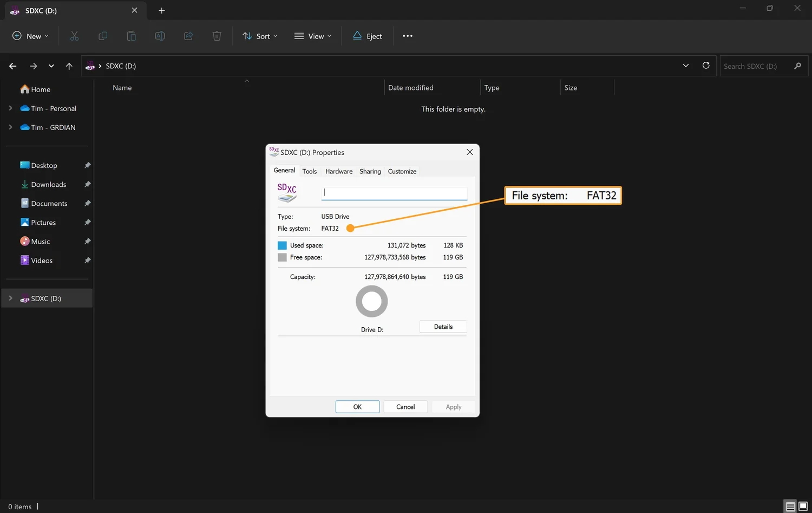Apply changes with the Apply button
The width and height of the screenshot is (812, 513).
click(x=453, y=406)
